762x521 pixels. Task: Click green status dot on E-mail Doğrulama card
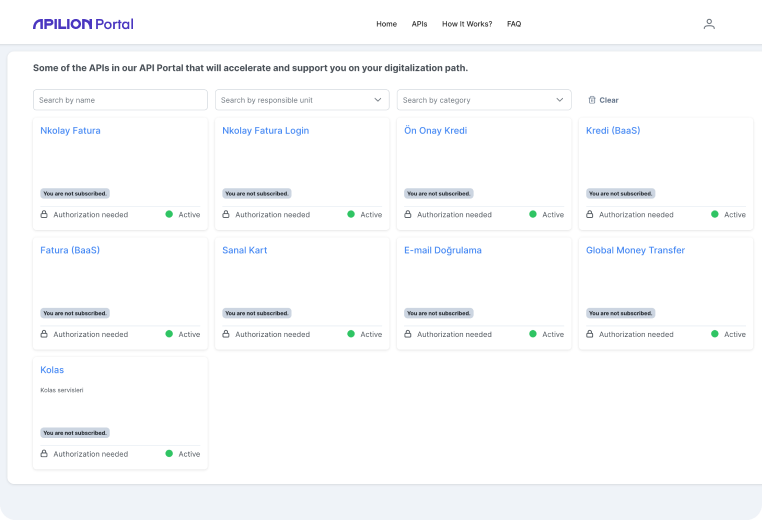(x=533, y=333)
